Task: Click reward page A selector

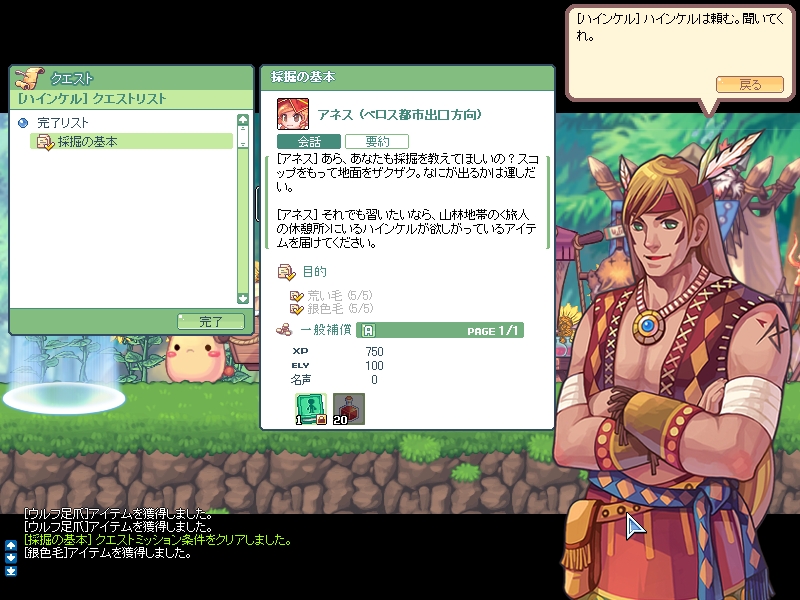Action: (368, 331)
